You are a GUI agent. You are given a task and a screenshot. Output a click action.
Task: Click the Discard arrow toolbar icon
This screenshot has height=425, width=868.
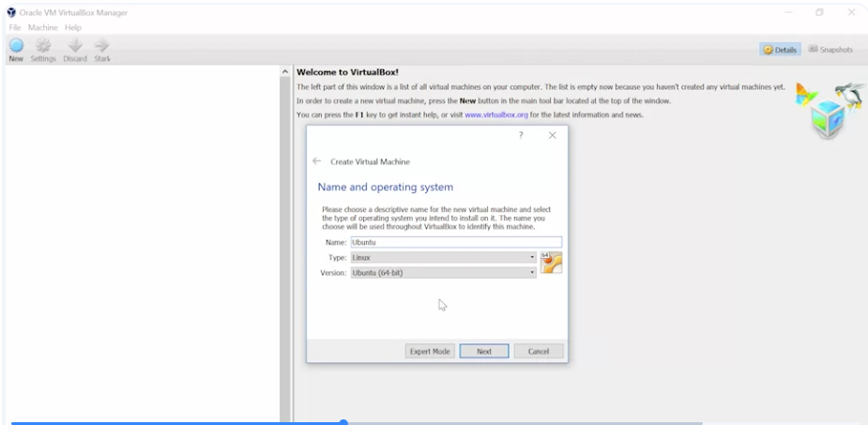[75, 45]
